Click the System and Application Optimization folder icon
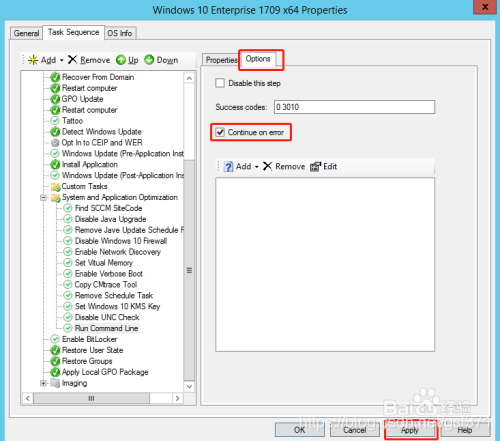500x441 pixels. click(55, 197)
